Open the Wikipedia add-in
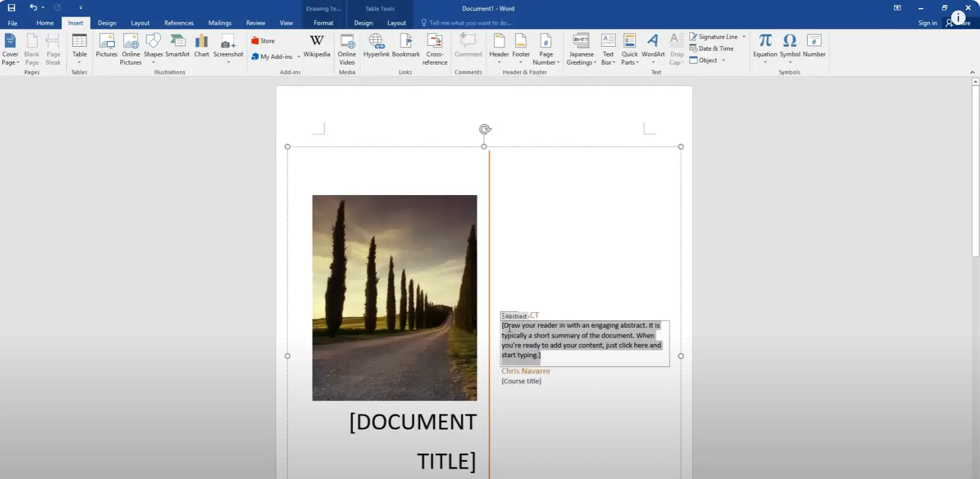Screen dimensions: 980x479 tap(317, 46)
